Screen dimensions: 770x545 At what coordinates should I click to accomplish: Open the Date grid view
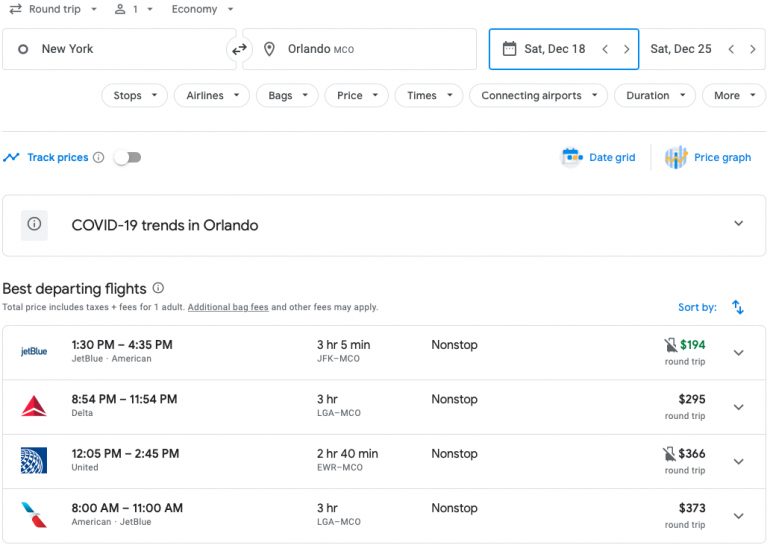[599, 157]
